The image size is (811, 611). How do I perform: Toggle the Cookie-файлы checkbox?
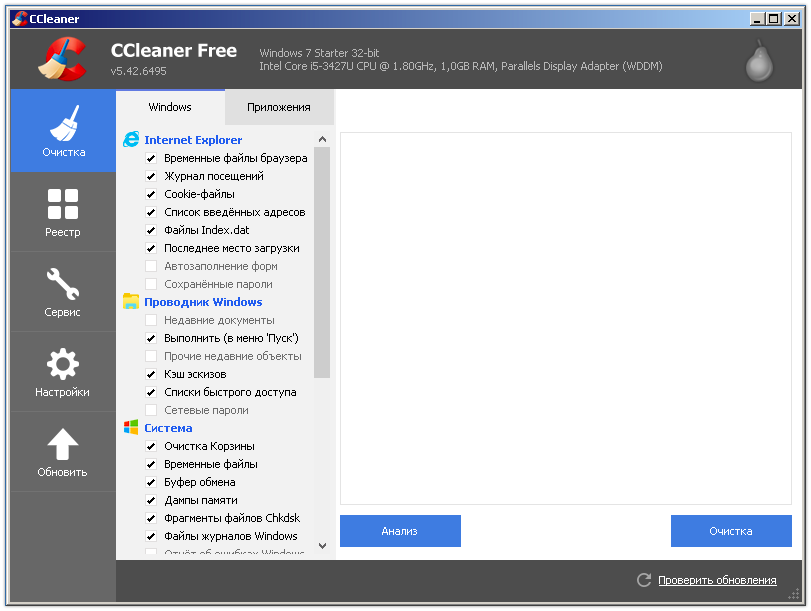click(151, 195)
